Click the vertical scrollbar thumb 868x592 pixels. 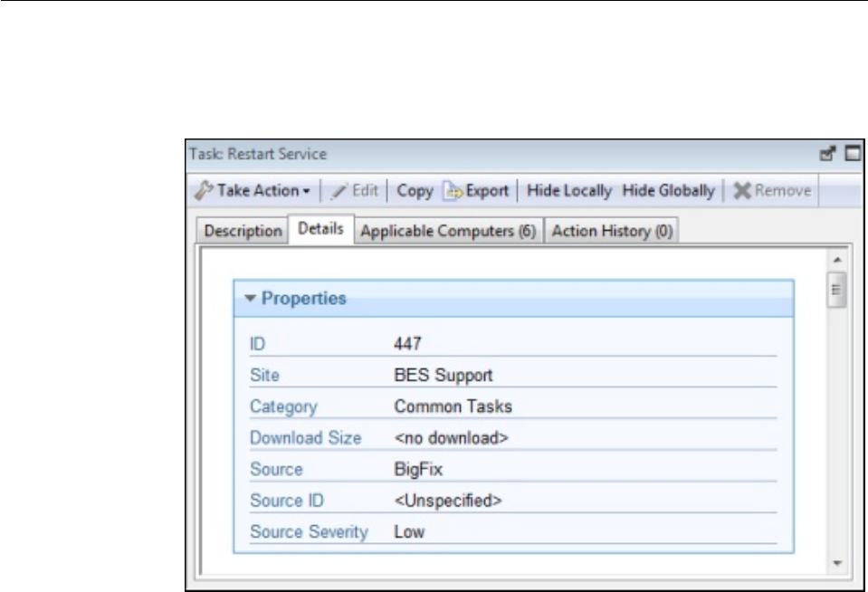coord(837,292)
